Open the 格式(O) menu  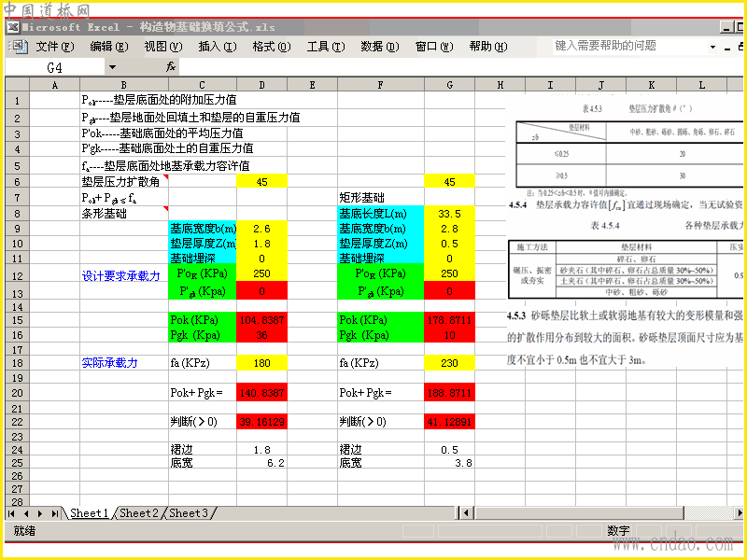(272, 46)
